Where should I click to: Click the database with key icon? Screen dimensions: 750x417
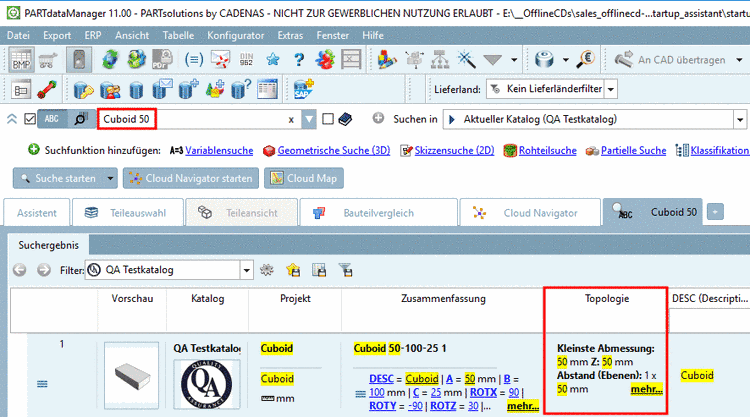pyautogui.click(x=84, y=89)
